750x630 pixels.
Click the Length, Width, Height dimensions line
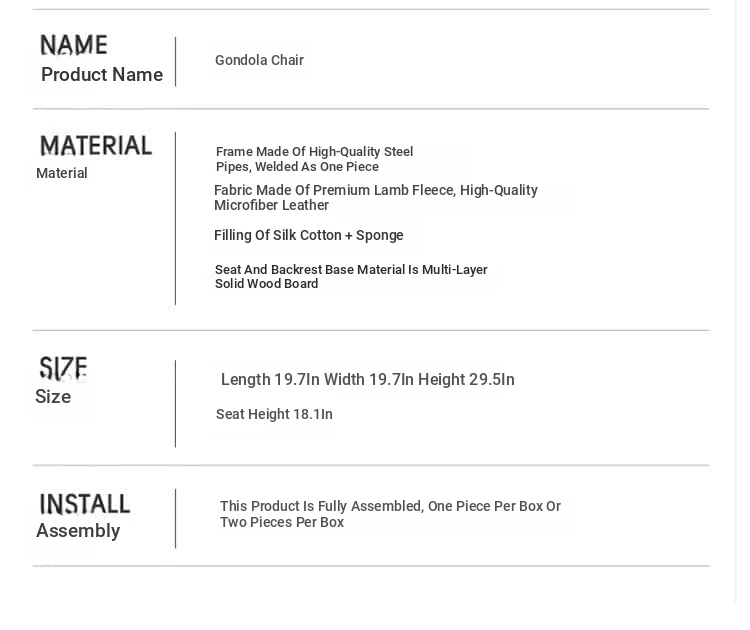367,380
